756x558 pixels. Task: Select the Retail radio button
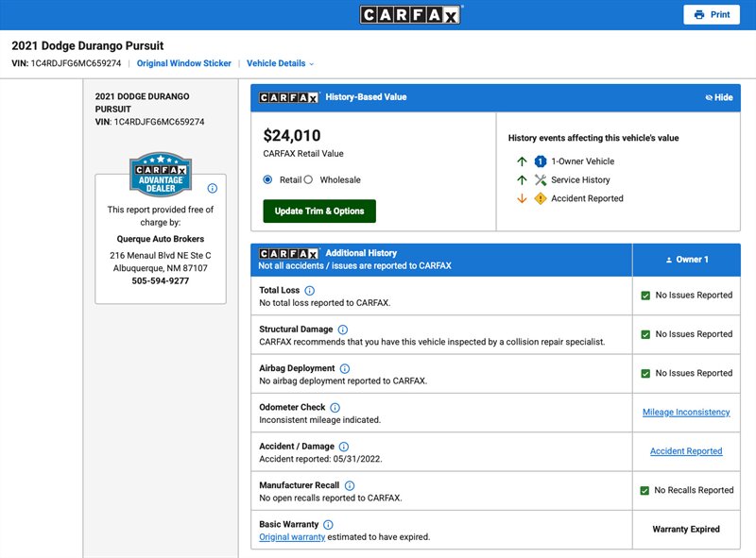point(267,179)
